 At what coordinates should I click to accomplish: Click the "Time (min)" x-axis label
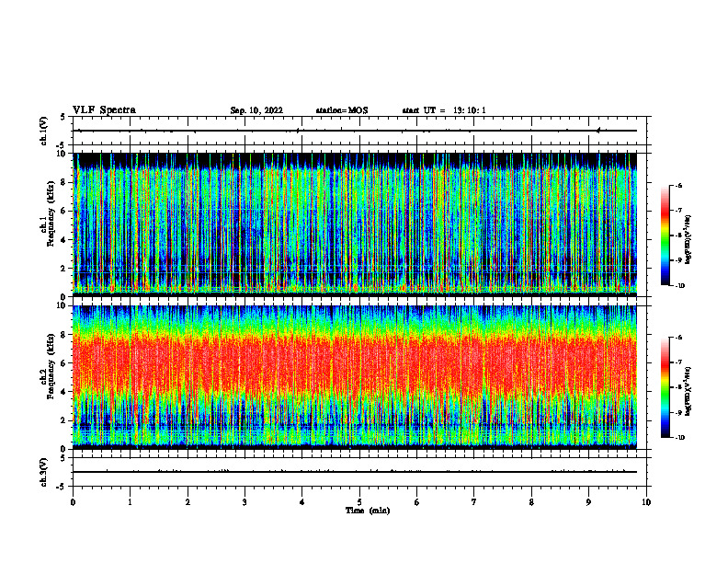tap(368, 511)
